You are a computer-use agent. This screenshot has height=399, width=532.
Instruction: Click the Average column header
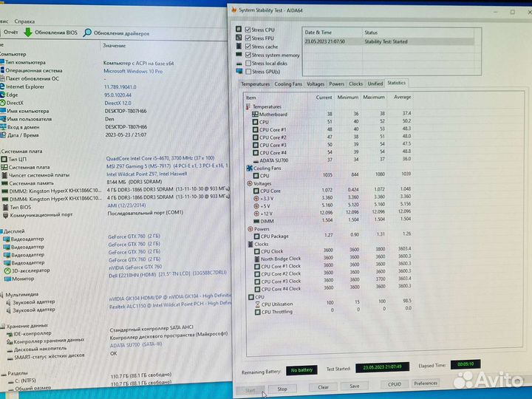403,97
